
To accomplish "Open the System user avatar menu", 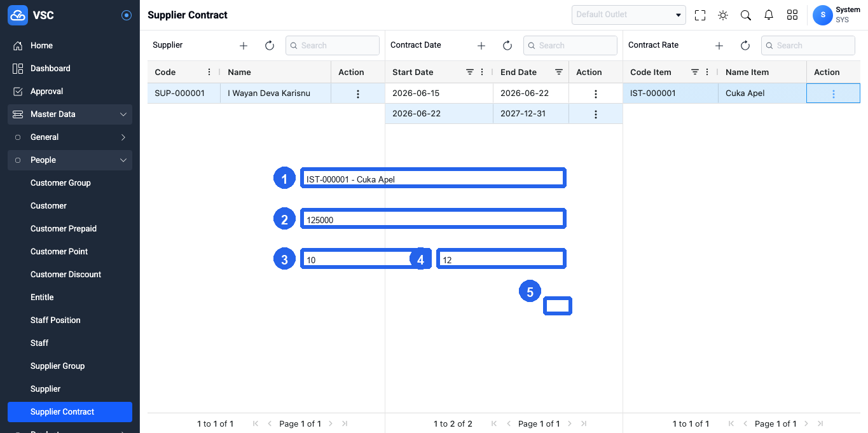I will click(823, 15).
